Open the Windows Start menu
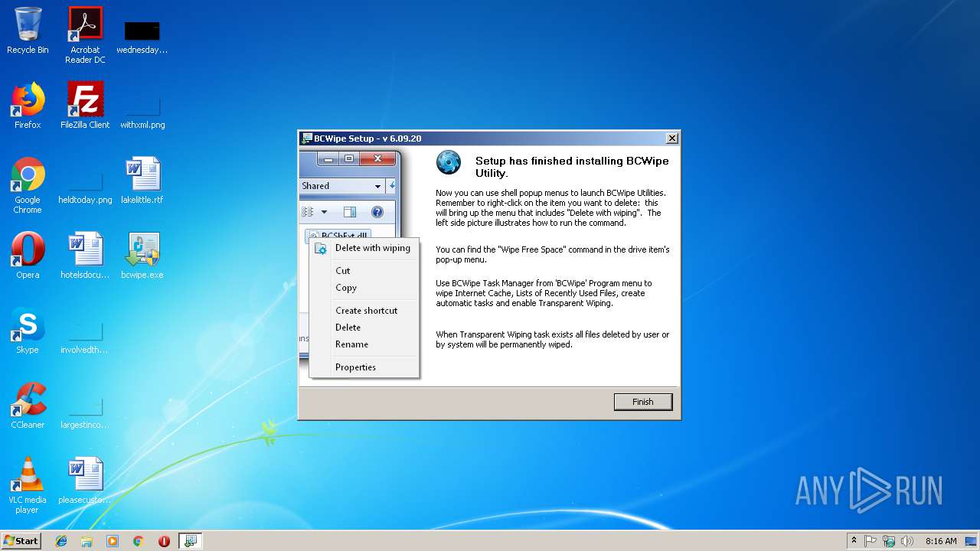This screenshot has width=980, height=551. coord(21,540)
